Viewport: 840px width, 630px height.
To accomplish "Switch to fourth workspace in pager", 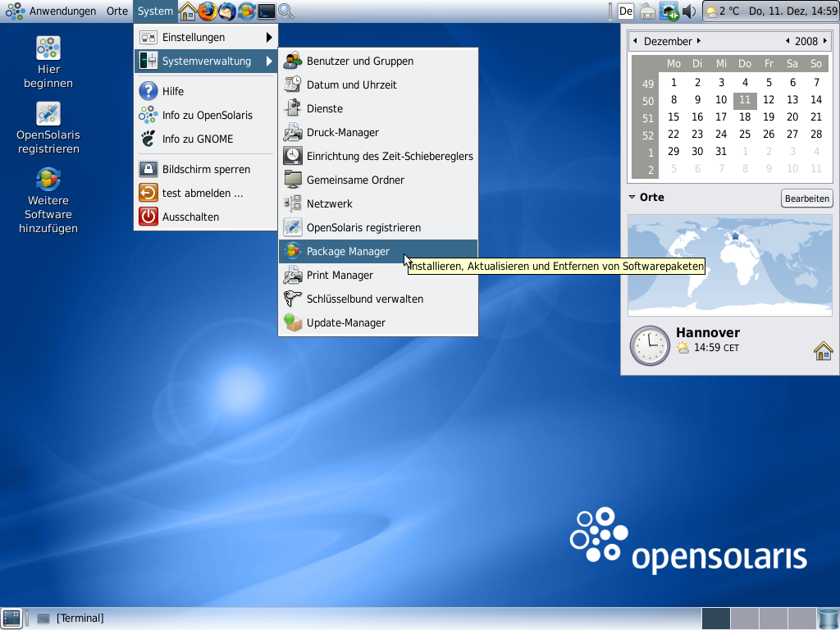I will [802, 619].
